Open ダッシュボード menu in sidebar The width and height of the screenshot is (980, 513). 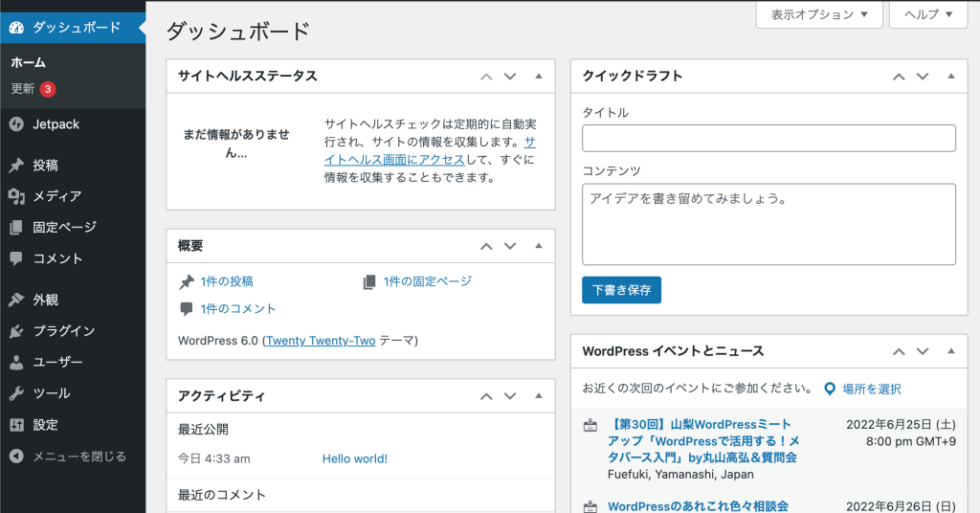tap(73, 28)
